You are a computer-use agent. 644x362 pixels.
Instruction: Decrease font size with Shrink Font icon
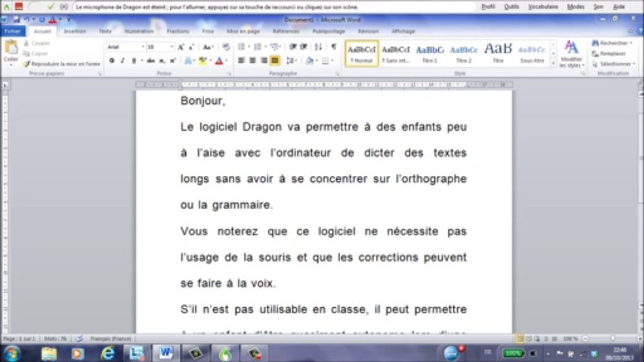click(191, 47)
